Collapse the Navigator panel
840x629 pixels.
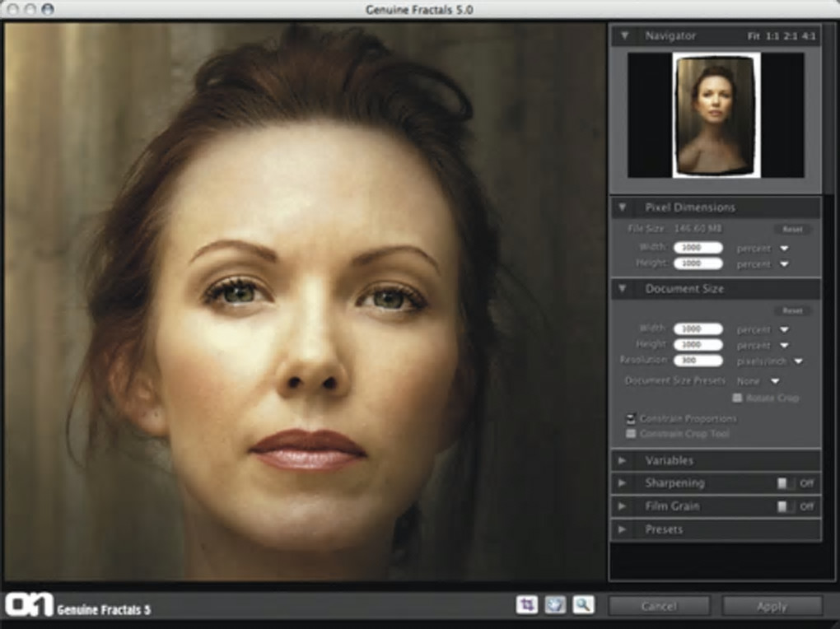(x=624, y=36)
